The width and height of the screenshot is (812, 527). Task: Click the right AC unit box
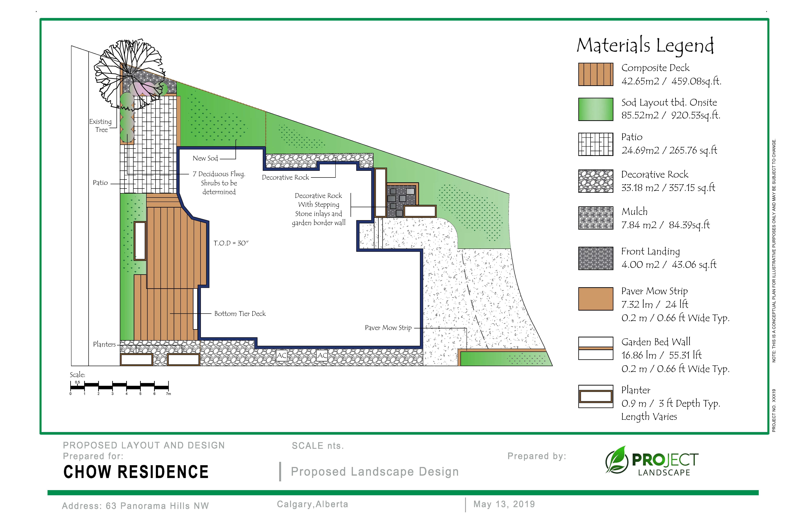point(322,356)
